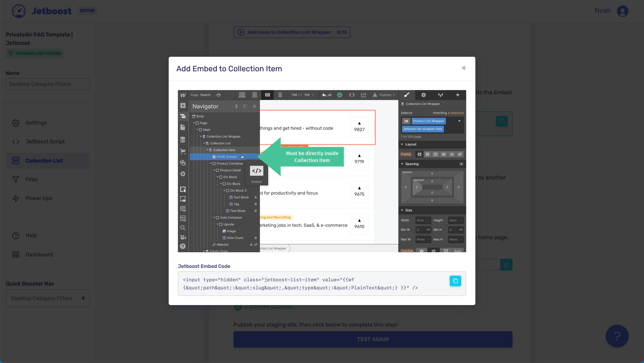Edit the booster Name input field

click(48, 84)
